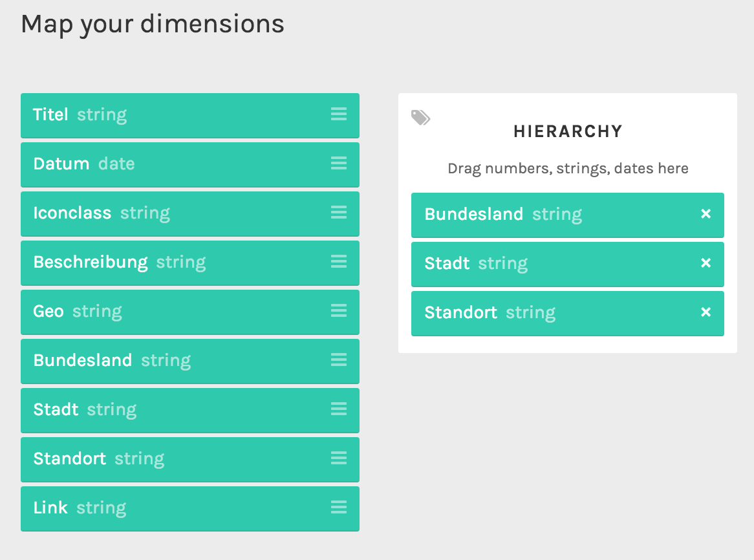Click Bundesland label in the left dimension list

[83, 360]
